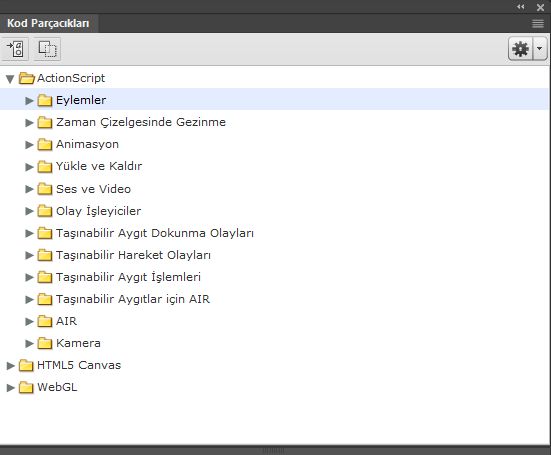Select Ses ve Video text
Image resolution: width=551 pixels, height=455 pixels.
click(x=93, y=189)
